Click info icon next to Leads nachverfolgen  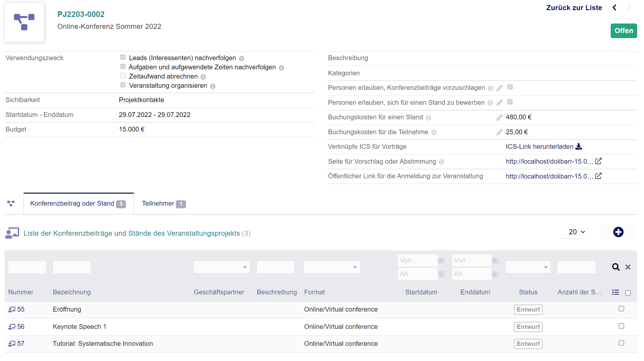(x=242, y=59)
